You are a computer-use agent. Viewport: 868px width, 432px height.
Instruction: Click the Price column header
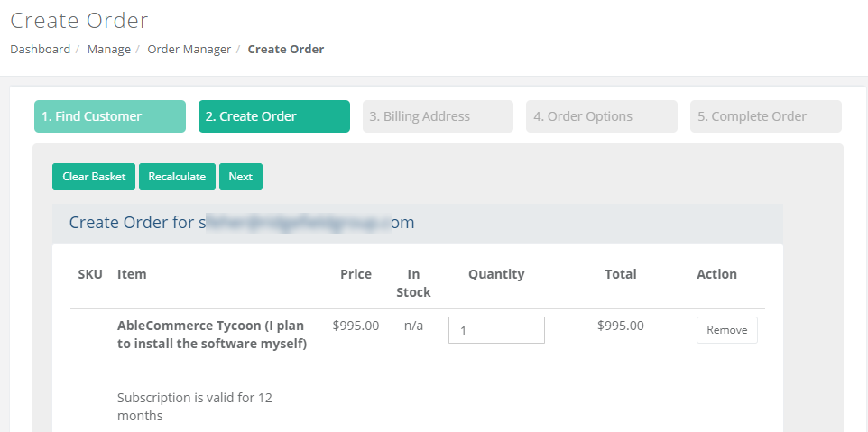click(356, 274)
